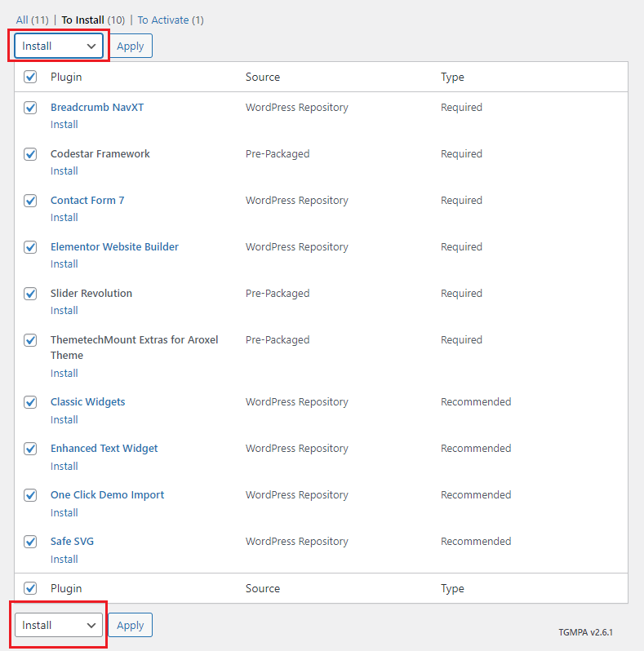Click the ThemetechMount Extras for Aroxel Theme name
644x651 pixels.
click(x=134, y=348)
